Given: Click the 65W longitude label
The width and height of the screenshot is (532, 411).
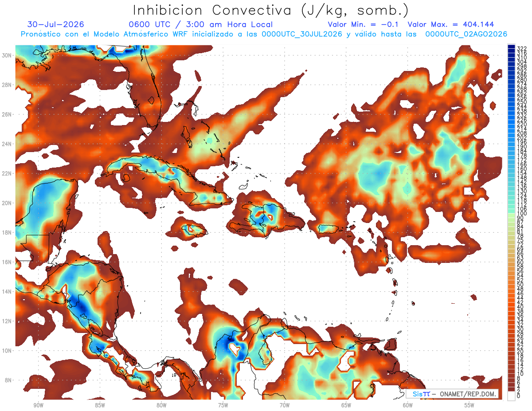Looking at the screenshot, I should [346, 405].
